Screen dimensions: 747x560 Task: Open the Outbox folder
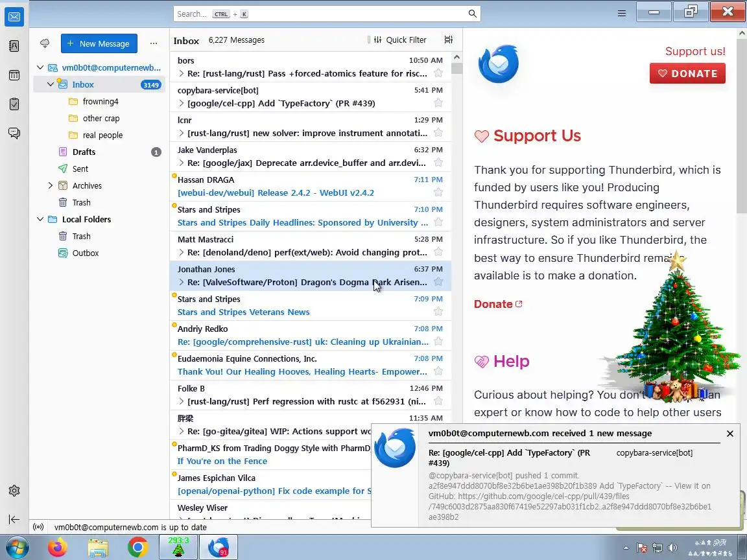(x=99, y=253)
